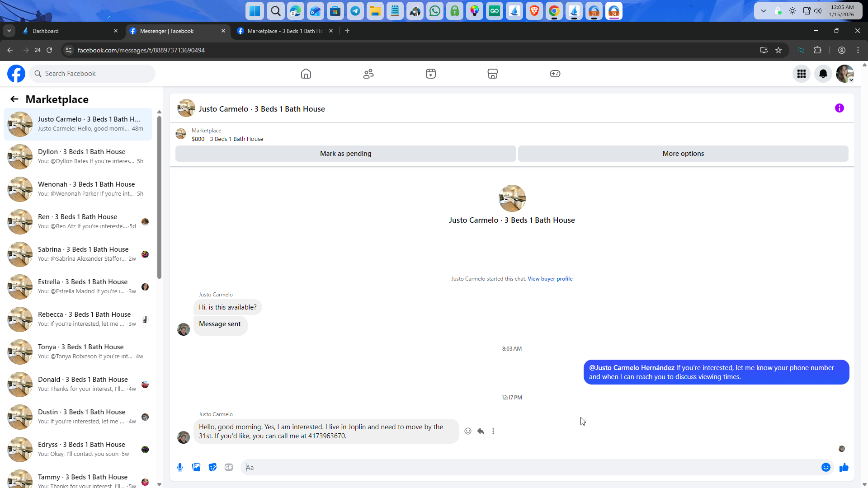
Task: Open the Facebook apps grid menu
Action: (x=801, y=74)
